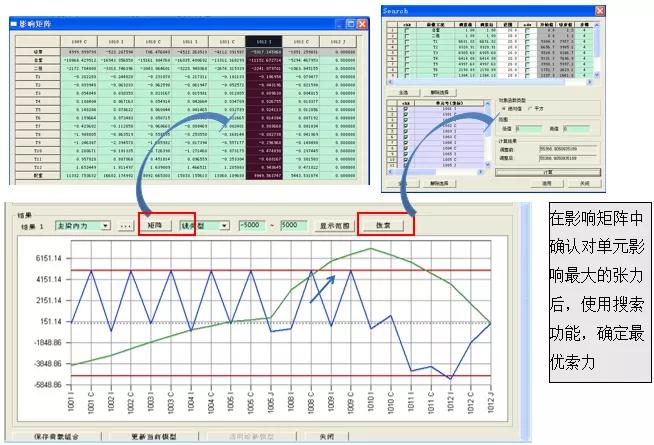654x445 pixels.
Task: Select the T12 row header in 影响矩阵
Action: coord(38,167)
